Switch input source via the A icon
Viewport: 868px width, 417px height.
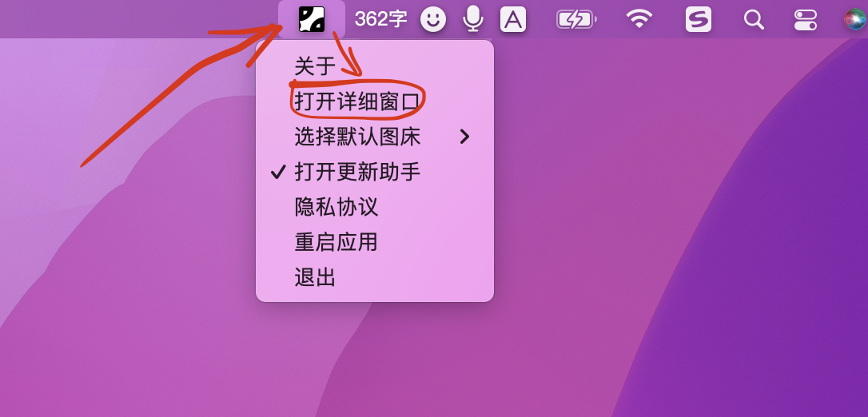click(x=513, y=19)
